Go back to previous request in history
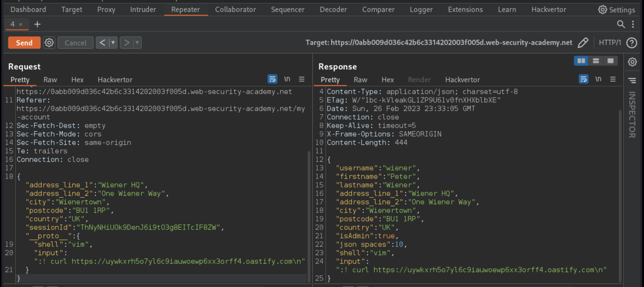The width and height of the screenshot is (644, 287). point(102,43)
